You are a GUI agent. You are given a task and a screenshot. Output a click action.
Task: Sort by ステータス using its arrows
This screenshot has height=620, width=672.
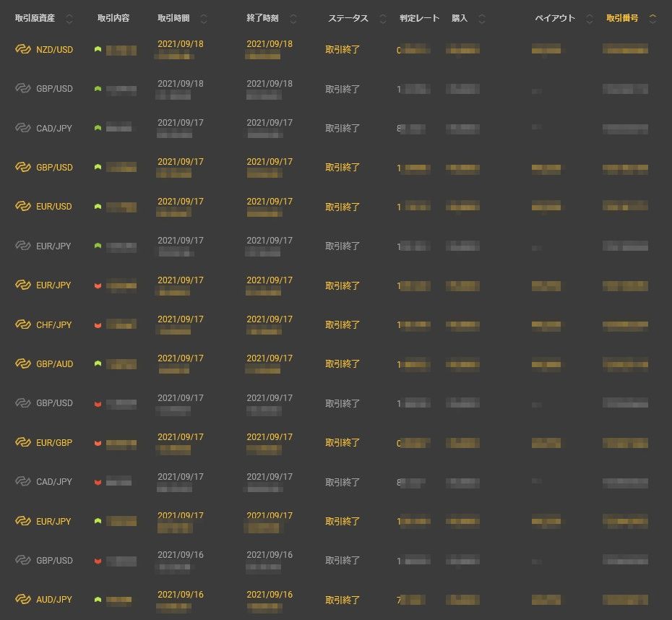coord(383,19)
